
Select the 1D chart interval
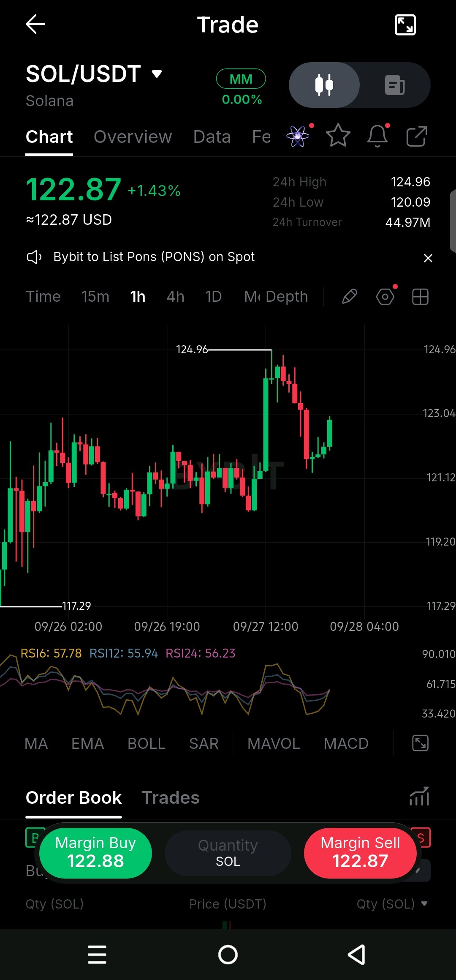(214, 297)
